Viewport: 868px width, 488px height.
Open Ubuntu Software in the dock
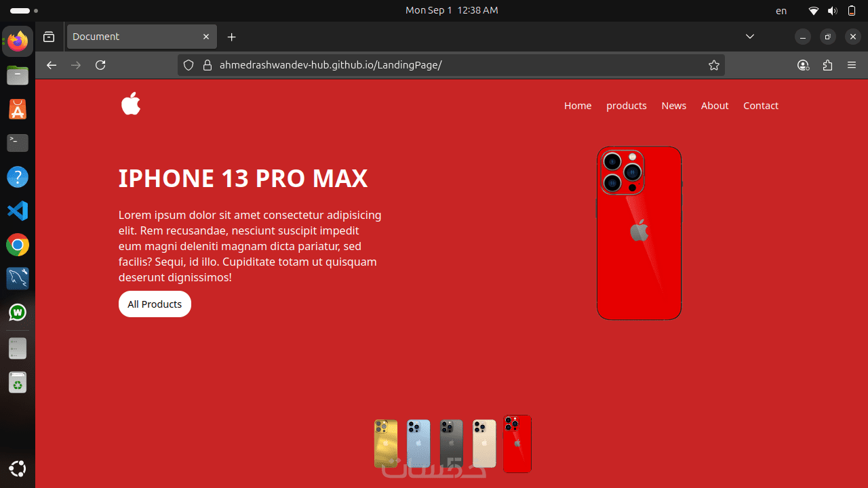point(18,109)
